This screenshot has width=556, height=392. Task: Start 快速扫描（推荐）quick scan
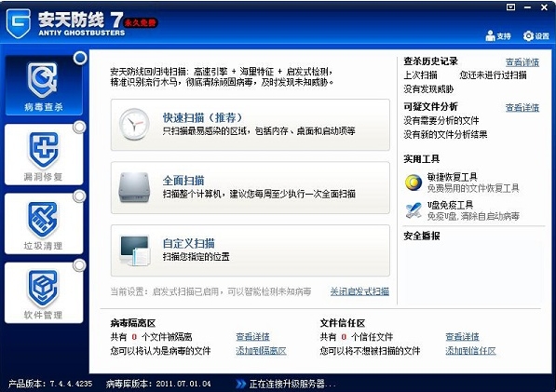(x=251, y=125)
